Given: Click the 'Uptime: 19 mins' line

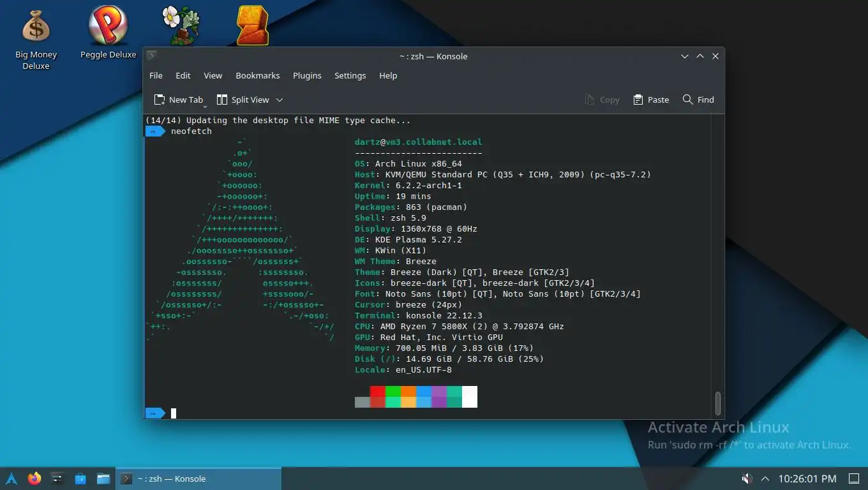Looking at the screenshot, I should click(393, 196).
